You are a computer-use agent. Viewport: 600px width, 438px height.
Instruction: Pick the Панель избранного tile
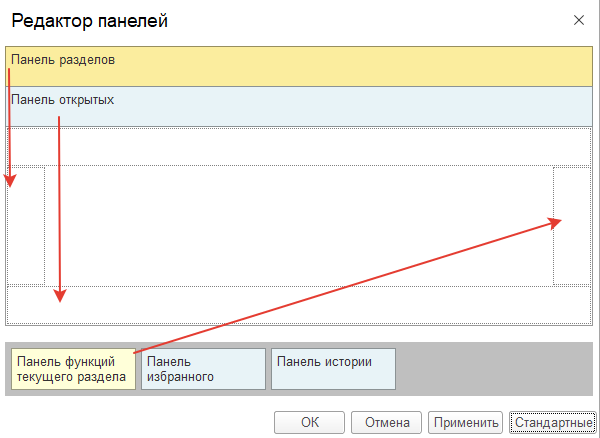[x=203, y=369]
